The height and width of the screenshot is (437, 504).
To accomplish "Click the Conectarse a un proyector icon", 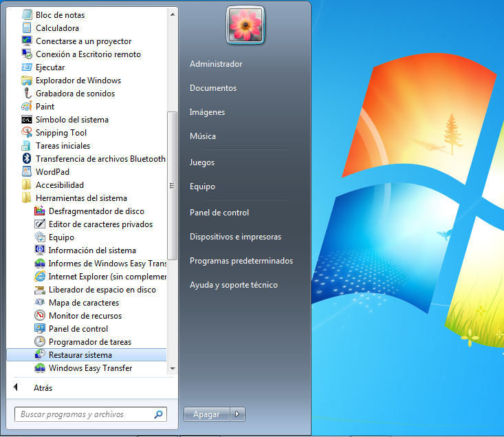I will tap(27, 41).
